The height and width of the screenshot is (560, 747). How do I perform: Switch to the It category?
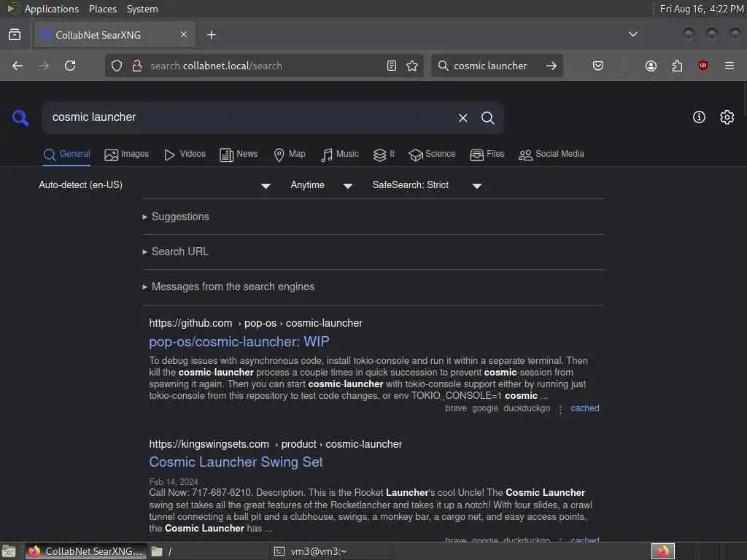point(384,155)
